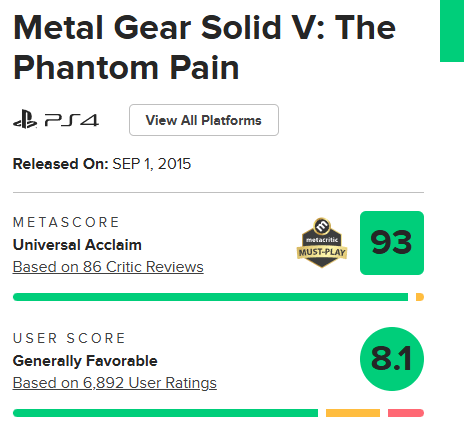Click the Metacritic Must-Play badge
Screen dimensions: 464x435
click(x=322, y=243)
